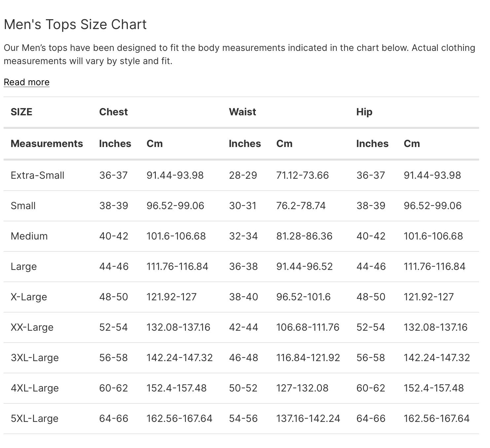490x448 pixels.
Task: Click the Medium row label
Action: point(29,236)
